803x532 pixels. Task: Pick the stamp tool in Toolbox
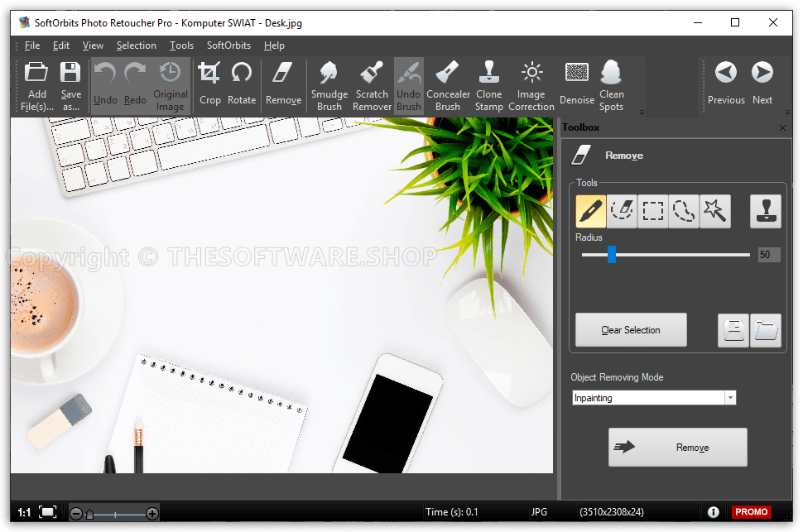(766, 211)
